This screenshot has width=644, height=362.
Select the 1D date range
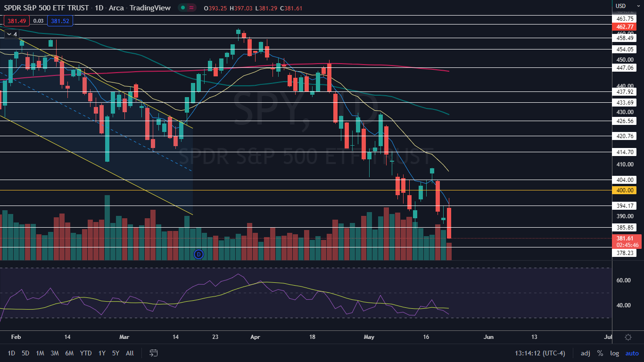point(11,353)
